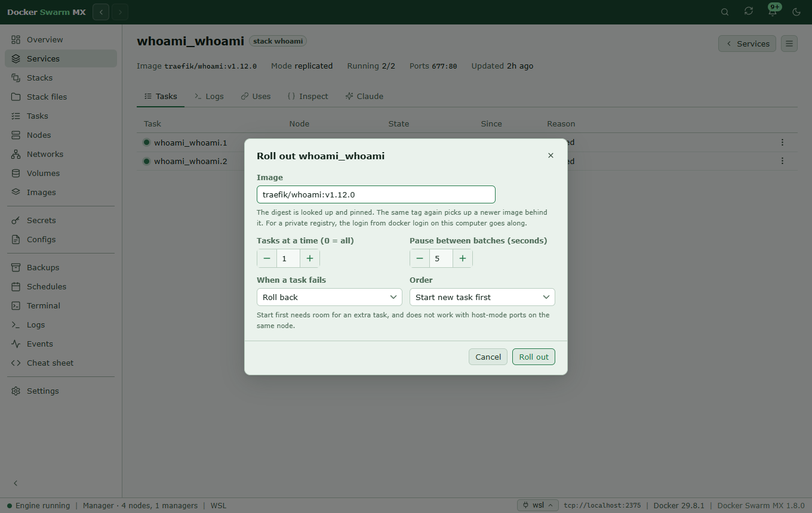Viewport: 812px width, 513px height.
Task: Open notifications bell with 9+ badge
Action: (773, 12)
